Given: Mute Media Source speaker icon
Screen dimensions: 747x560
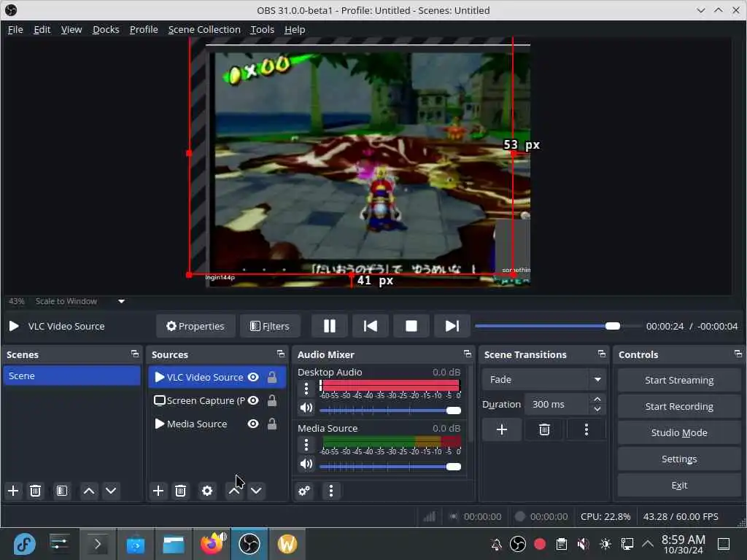Looking at the screenshot, I should (x=306, y=464).
